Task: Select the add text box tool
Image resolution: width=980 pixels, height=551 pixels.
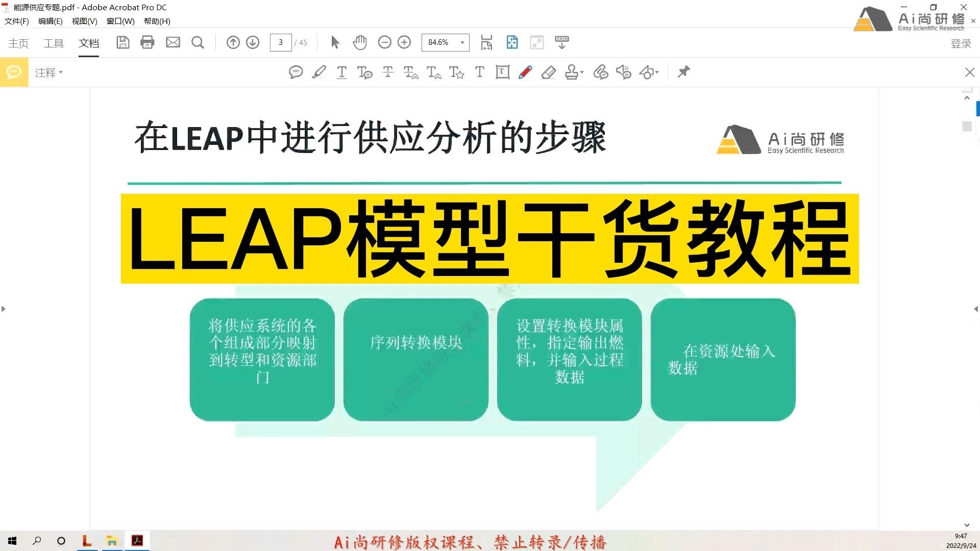Action: 503,72
